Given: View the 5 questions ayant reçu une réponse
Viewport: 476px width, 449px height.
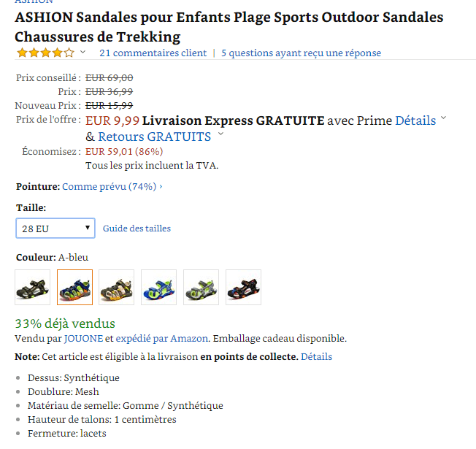Looking at the screenshot, I should [x=301, y=53].
